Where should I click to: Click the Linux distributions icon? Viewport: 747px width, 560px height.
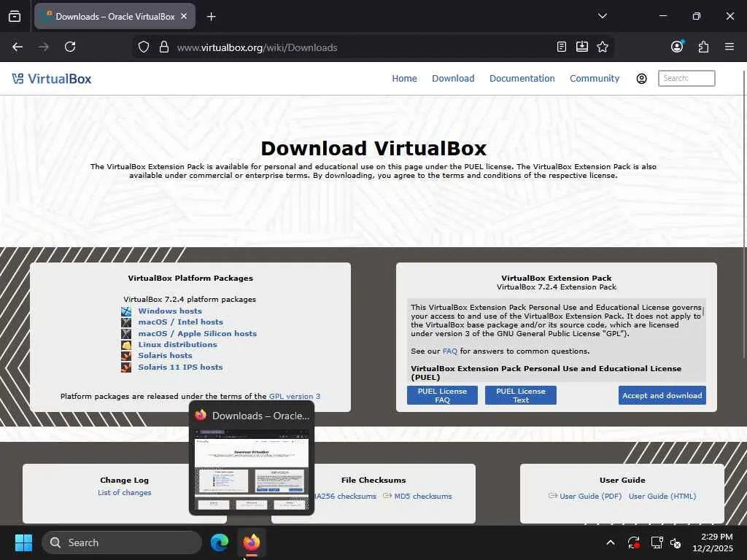[x=125, y=345]
